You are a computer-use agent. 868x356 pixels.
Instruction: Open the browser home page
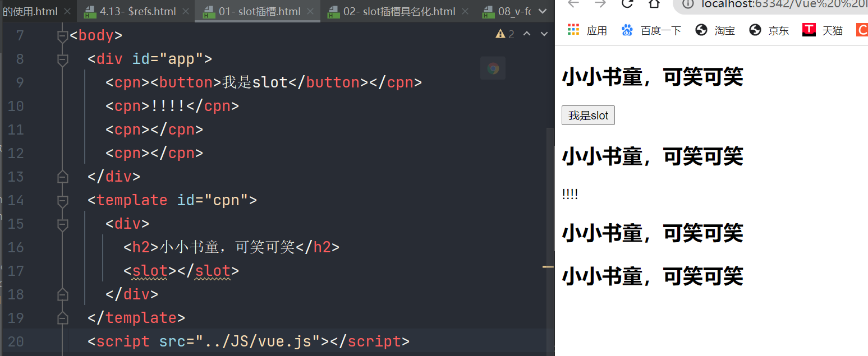[x=654, y=4]
